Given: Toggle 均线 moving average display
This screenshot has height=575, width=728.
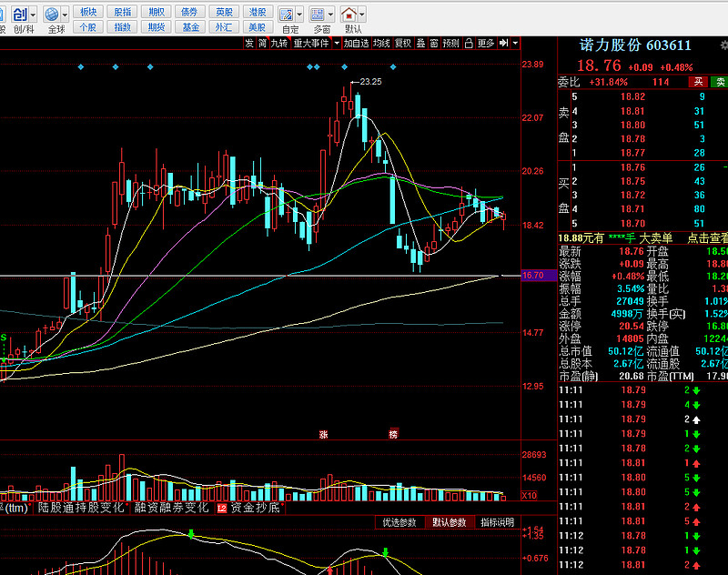Looking at the screenshot, I should coord(381,43).
